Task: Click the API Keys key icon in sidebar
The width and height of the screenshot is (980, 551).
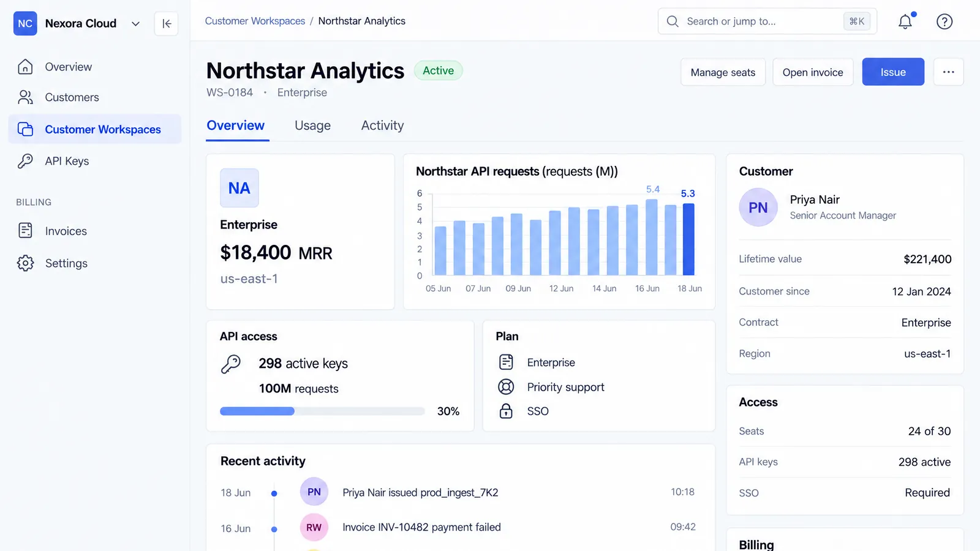Action: coord(25,161)
